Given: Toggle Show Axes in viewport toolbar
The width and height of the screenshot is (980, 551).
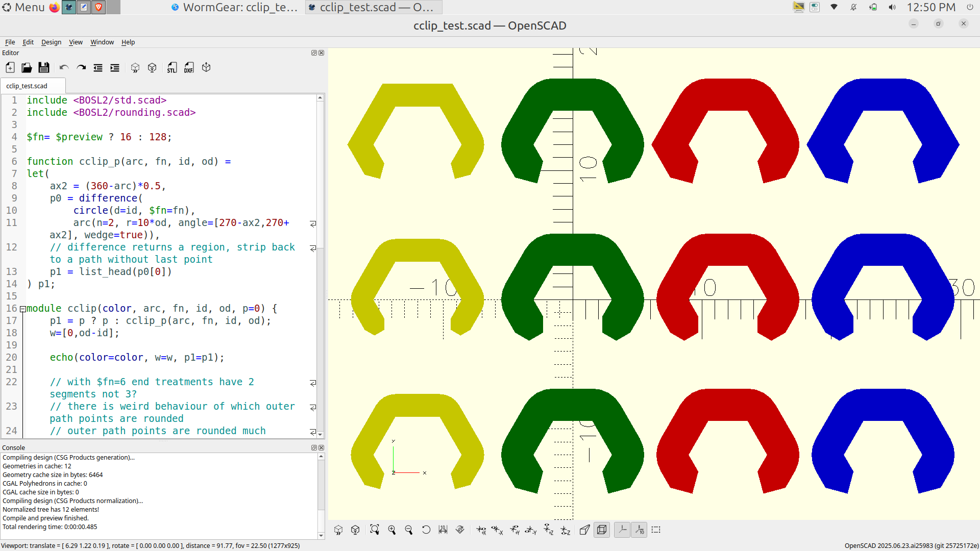Looking at the screenshot, I should click(622, 530).
